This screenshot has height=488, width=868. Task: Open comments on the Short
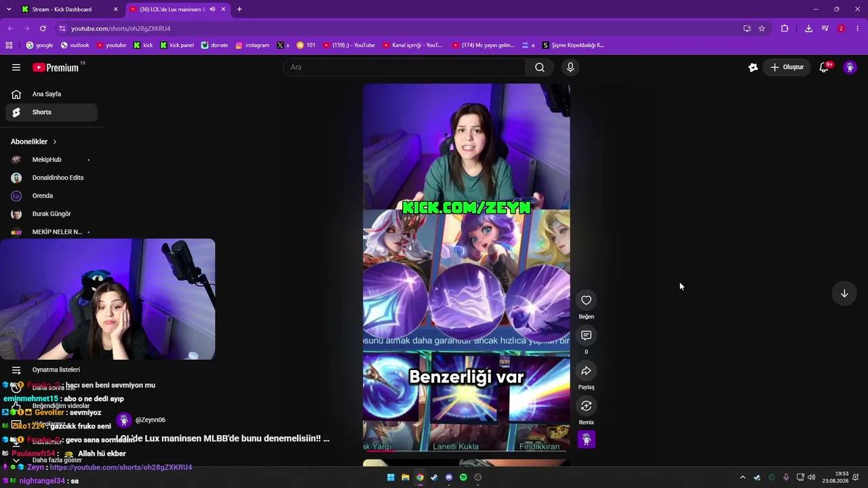click(587, 335)
